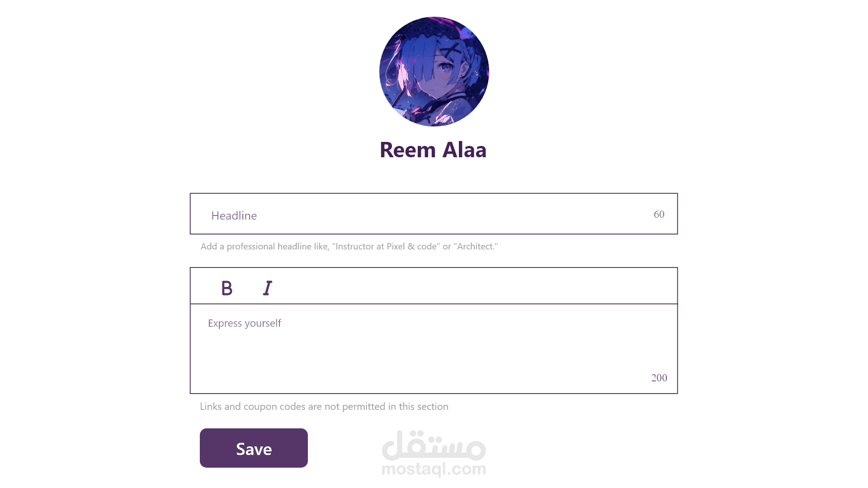Viewport: 868px width, 488px height.
Task: Click the Express yourself text area
Action: click(434, 348)
